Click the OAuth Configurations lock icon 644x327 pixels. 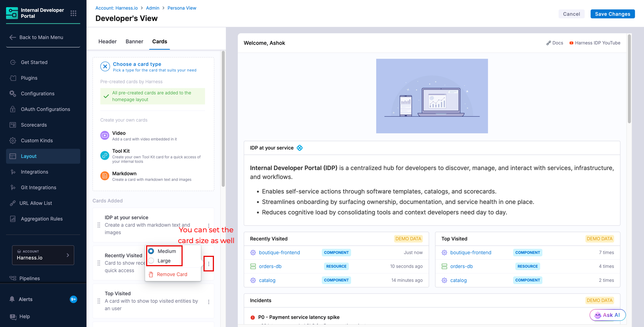coord(13,109)
